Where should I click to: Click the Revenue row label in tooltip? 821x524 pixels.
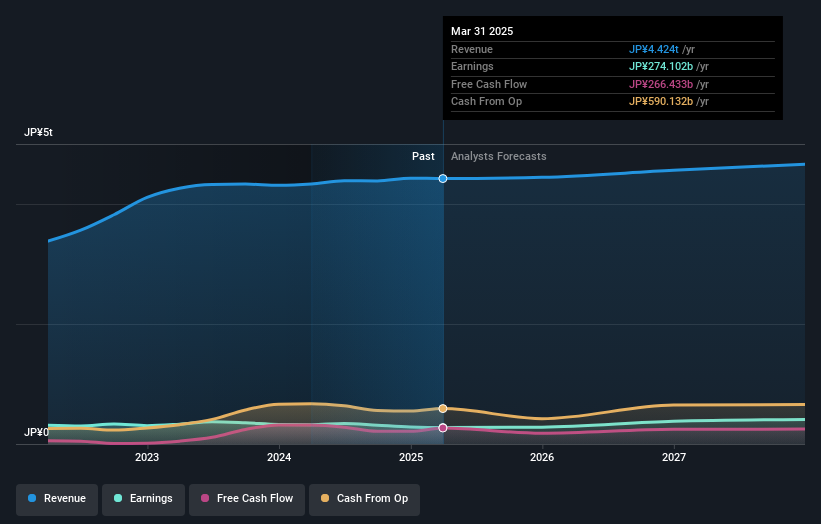(472, 49)
